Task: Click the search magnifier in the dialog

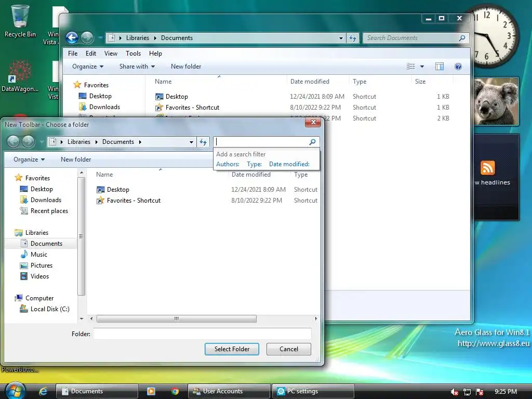Action: pos(312,142)
